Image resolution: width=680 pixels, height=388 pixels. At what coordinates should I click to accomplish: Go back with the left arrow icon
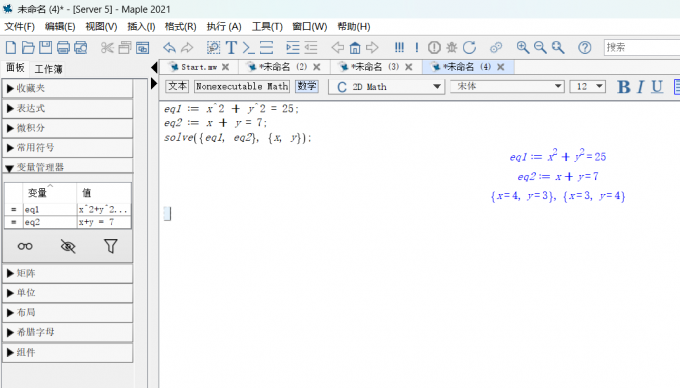(337, 47)
